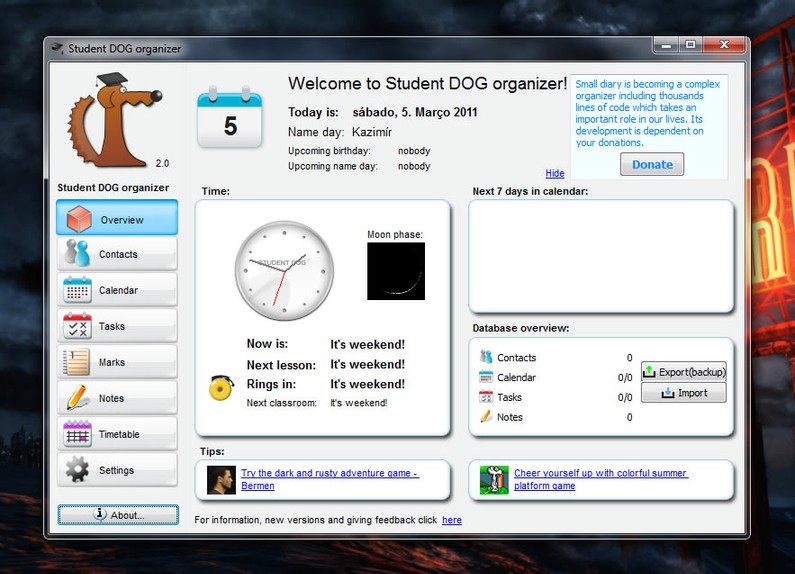This screenshot has width=795, height=574.
Task: Open Settings with the gear icon
Action: (x=77, y=470)
